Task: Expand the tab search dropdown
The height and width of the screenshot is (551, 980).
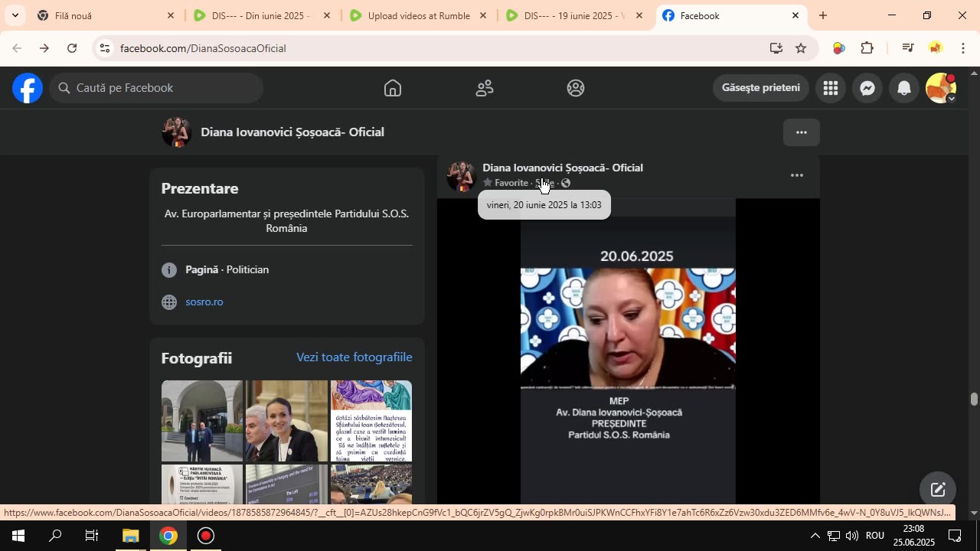Action: pyautogui.click(x=14, y=15)
